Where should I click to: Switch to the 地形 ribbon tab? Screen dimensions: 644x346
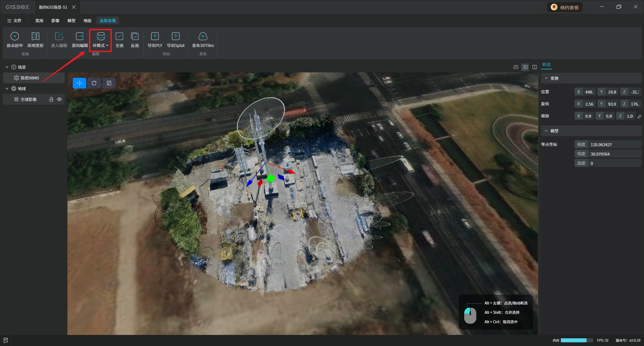(x=88, y=21)
